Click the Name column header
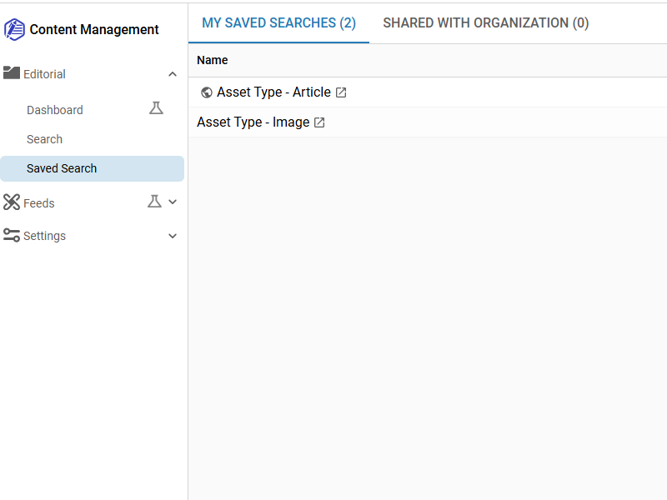This screenshot has height=500, width=667. pos(212,60)
